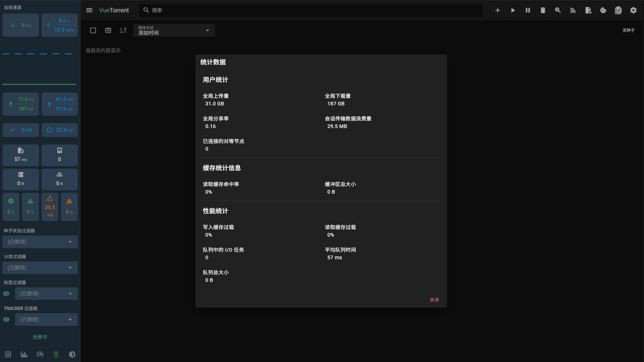Viewport: 644px width, 362px height.
Task: Resume all torrents with the play icon
Action: click(513, 10)
